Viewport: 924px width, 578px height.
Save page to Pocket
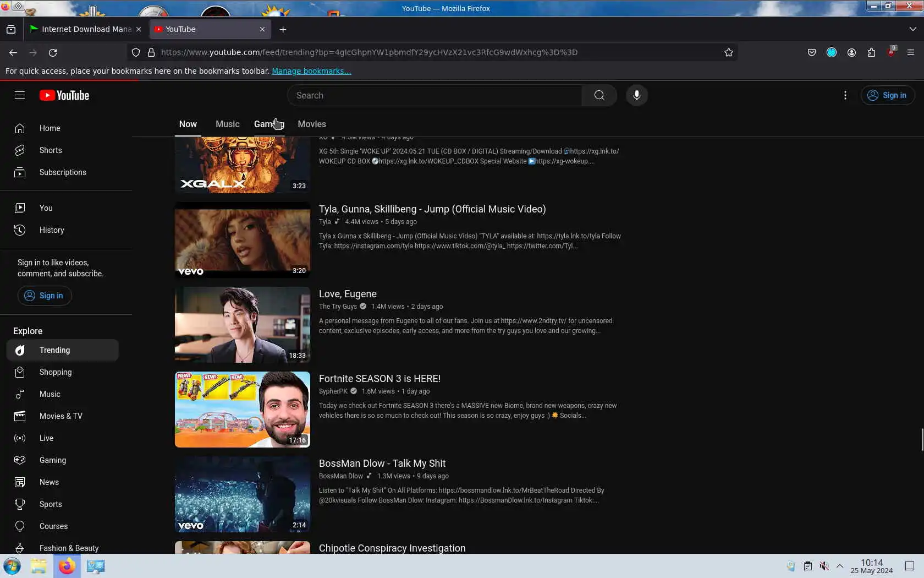point(812,52)
